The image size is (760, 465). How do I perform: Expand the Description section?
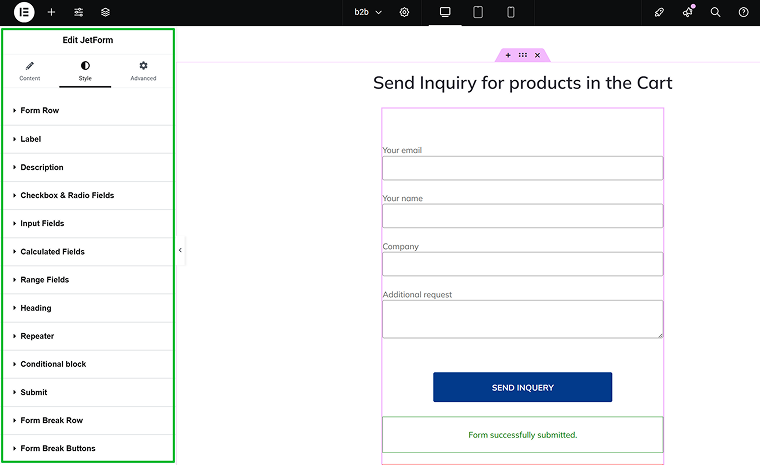coord(88,167)
